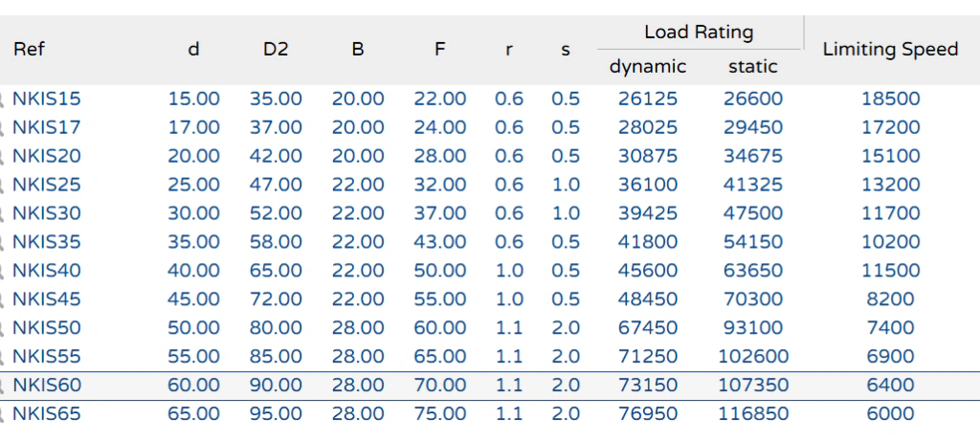
Task: Click limiting speed value 13200
Action: pyautogui.click(x=891, y=185)
